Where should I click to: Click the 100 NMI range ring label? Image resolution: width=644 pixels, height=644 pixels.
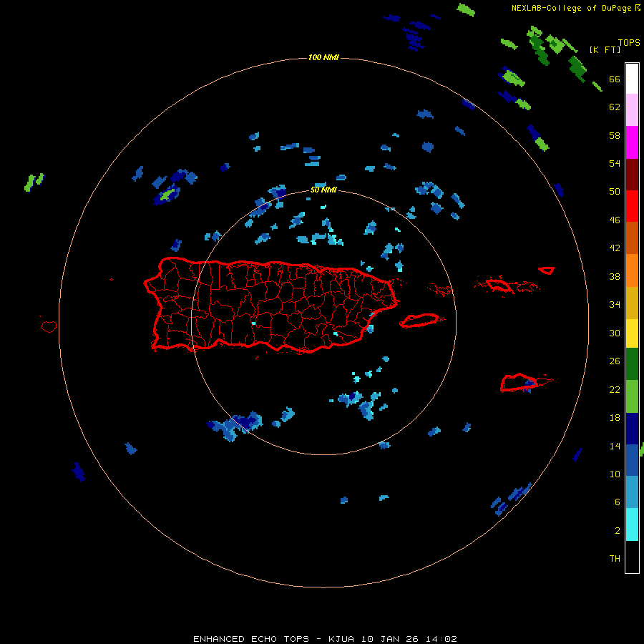323,57
